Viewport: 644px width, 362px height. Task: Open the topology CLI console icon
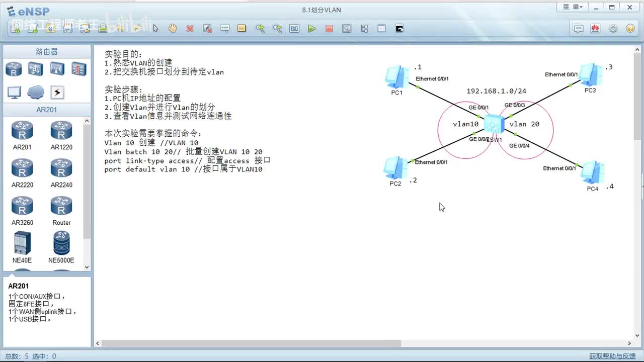(399, 29)
